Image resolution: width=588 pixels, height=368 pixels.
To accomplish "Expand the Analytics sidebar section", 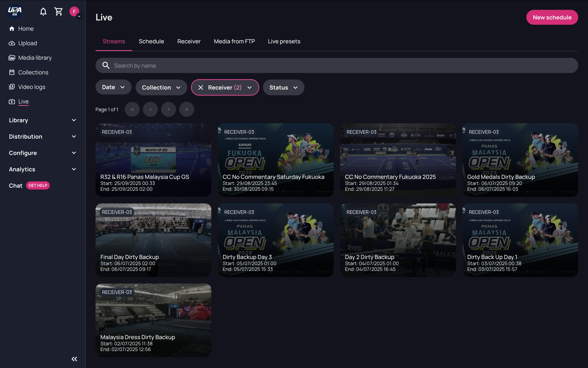I will pyautogui.click(x=43, y=169).
